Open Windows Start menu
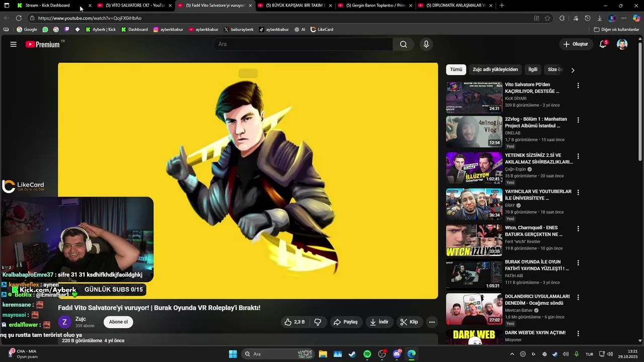644x362 pixels. [x=233, y=354]
